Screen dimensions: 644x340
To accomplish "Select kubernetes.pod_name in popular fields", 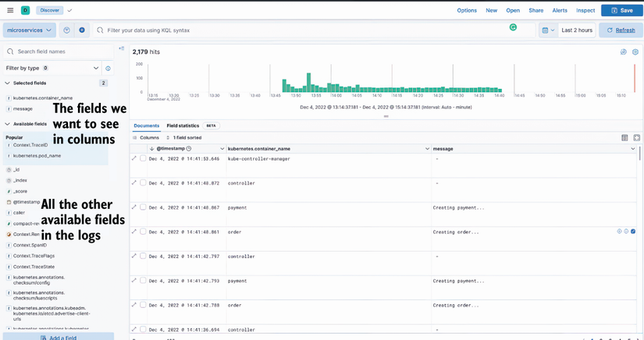I will pyautogui.click(x=37, y=156).
